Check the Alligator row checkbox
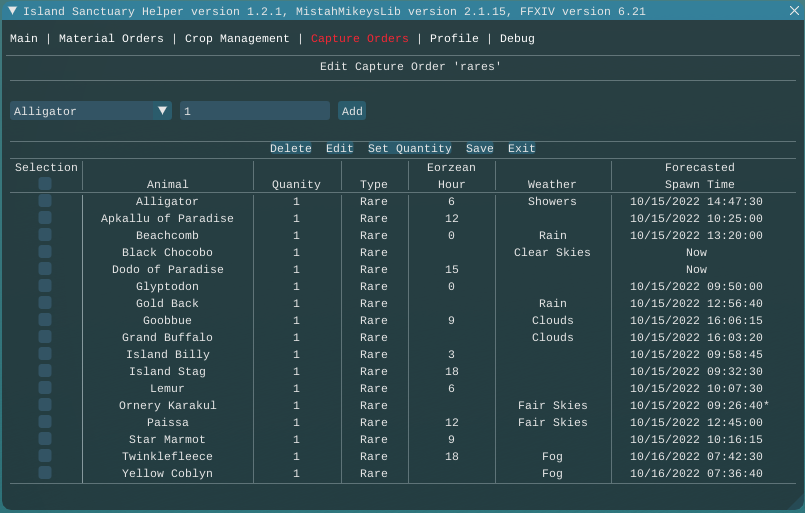805x513 pixels. click(x=45, y=201)
